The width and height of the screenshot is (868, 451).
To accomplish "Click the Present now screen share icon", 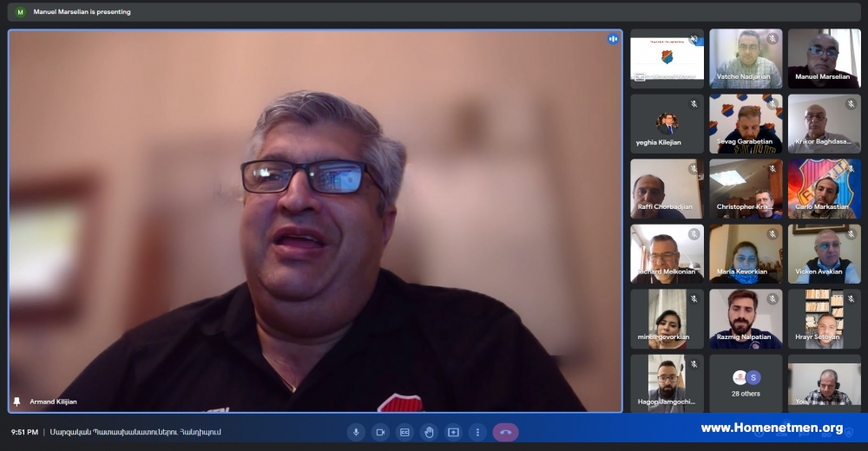I will click(x=453, y=432).
